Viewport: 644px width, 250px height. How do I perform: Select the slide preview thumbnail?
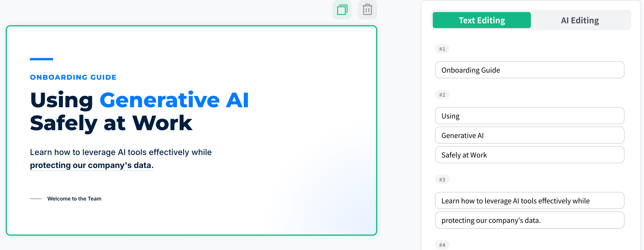click(192, 130)
